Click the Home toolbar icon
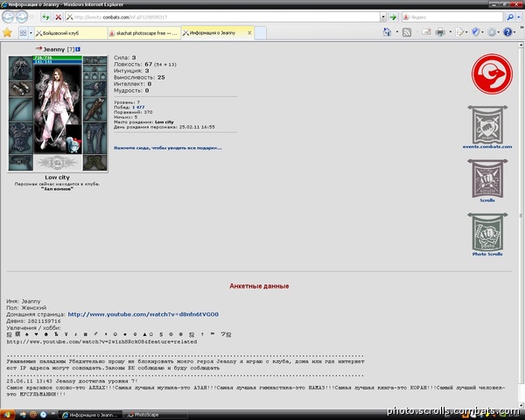Image resolution: width=525 pixels, height=420 pixels. 388,32
